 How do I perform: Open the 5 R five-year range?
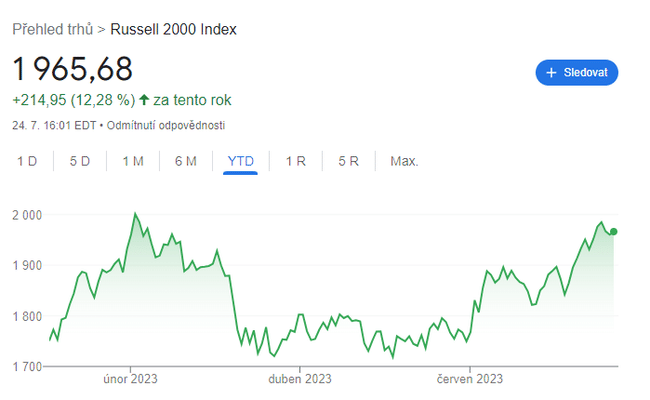[348, 161]
